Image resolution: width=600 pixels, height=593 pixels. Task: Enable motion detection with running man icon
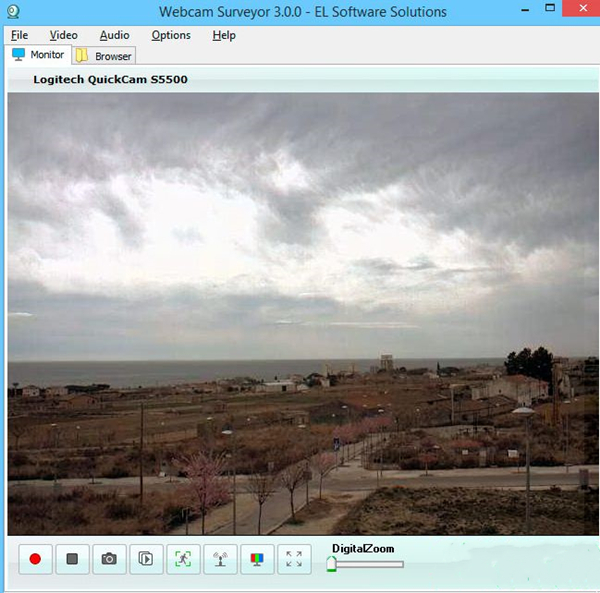click(183, 559)
